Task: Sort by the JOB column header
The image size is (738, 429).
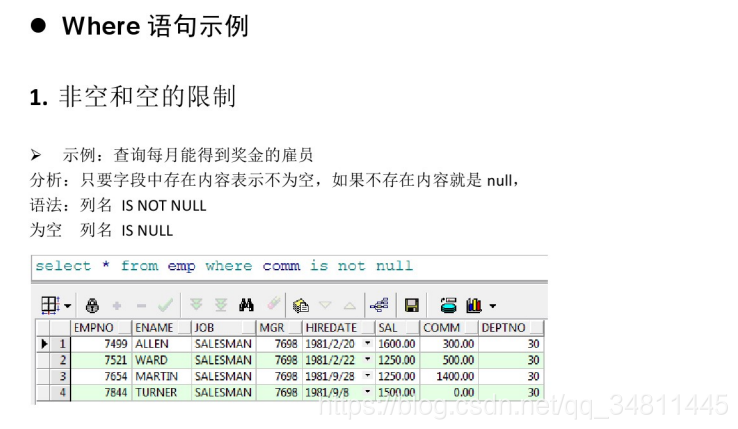Action: [224, 328]
